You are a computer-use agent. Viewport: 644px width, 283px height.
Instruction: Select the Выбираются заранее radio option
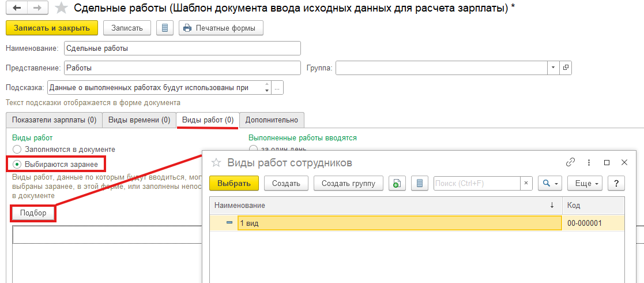coord(55,164)
